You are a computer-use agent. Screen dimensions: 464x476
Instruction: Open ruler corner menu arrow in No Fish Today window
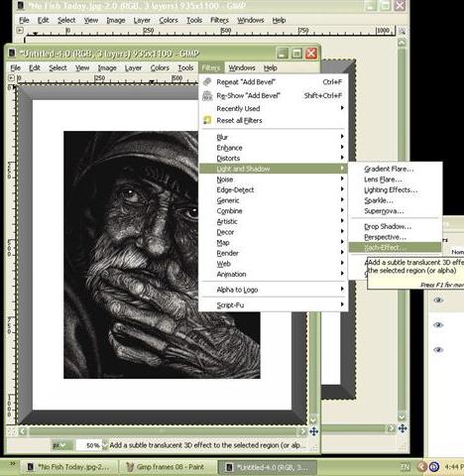20,31
